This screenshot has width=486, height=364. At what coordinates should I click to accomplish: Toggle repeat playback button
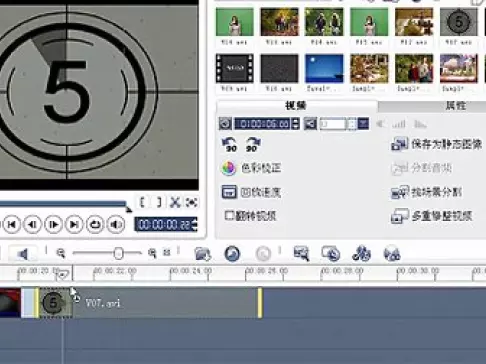95,224
